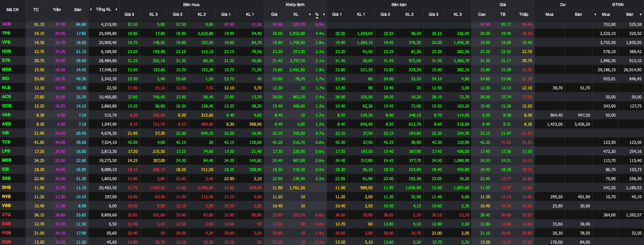
Task: Click the Cao column header
Action: tap(482, 14)
